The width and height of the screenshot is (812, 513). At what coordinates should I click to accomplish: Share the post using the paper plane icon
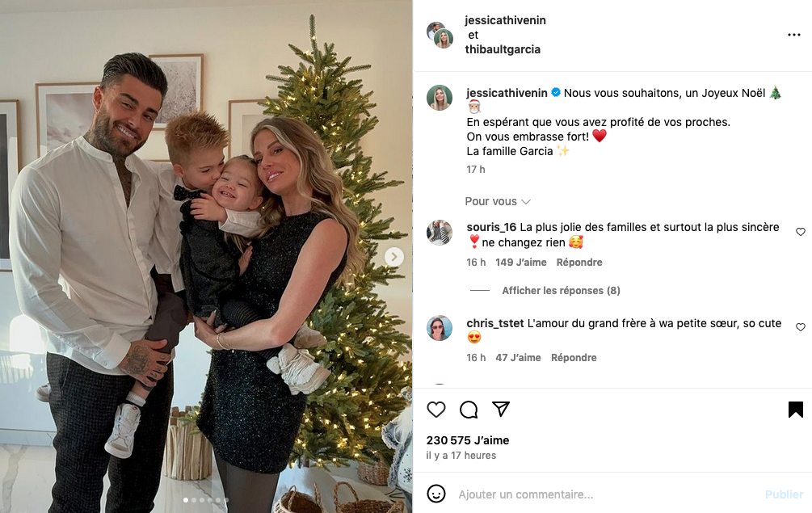[501, 410]
